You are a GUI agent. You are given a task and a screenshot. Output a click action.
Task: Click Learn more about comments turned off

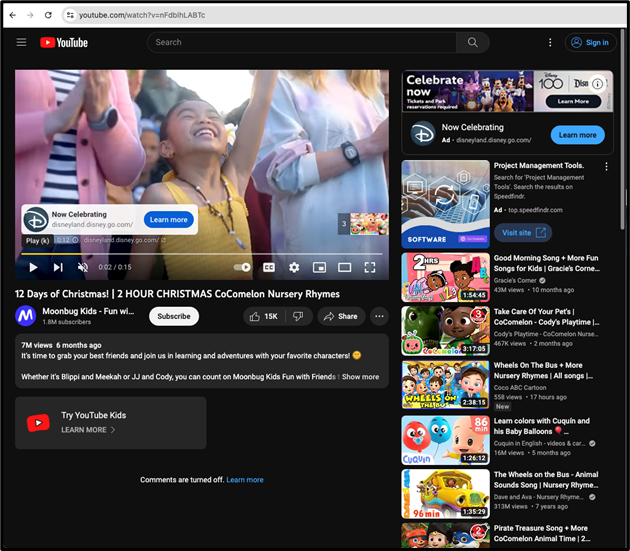tap(245, 480)
